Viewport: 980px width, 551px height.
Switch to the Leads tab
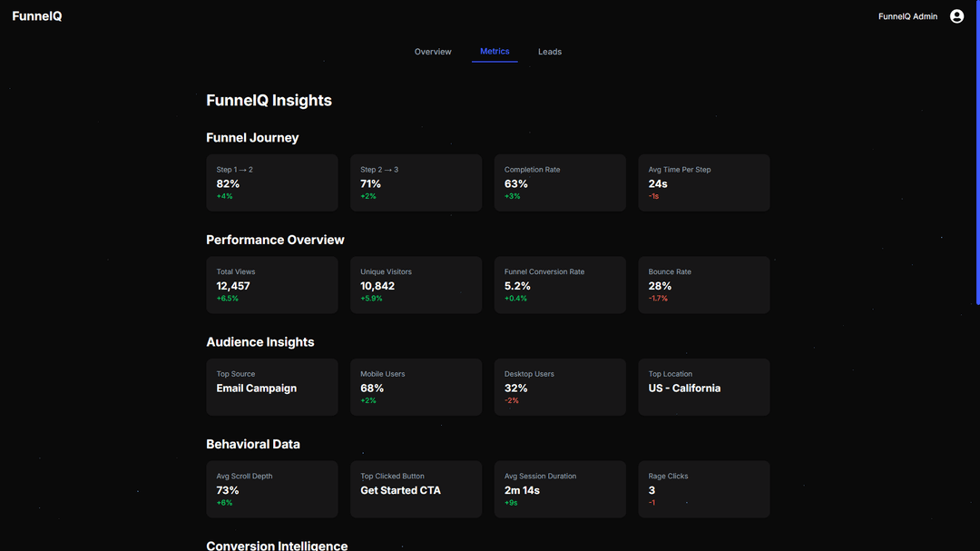pos(550,52)
